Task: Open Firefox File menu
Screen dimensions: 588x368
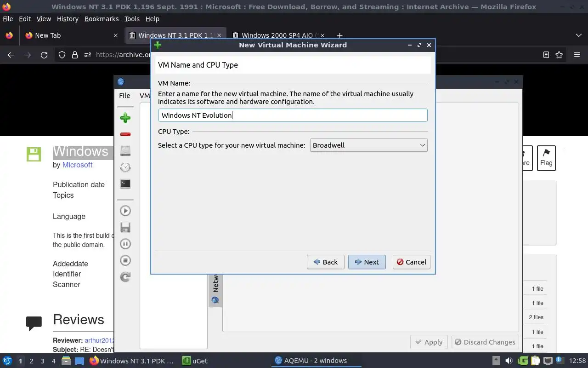Action: [x=8, y=19]
